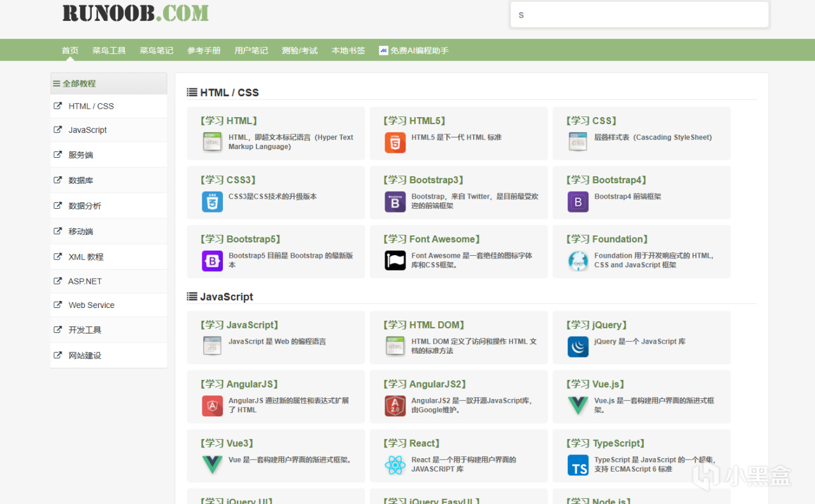Click the blue CSS3 shield icon
Viewport: 815px width, 504px height.
point(212,201)
